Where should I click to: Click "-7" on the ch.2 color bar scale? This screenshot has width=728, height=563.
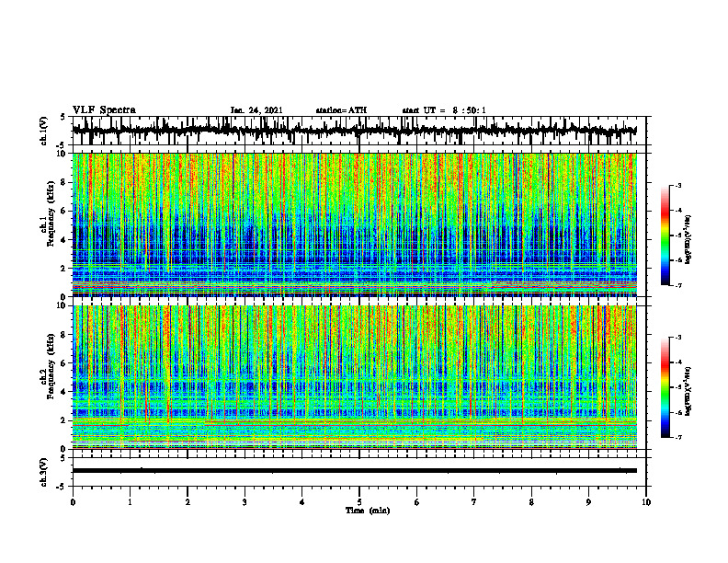678,437
